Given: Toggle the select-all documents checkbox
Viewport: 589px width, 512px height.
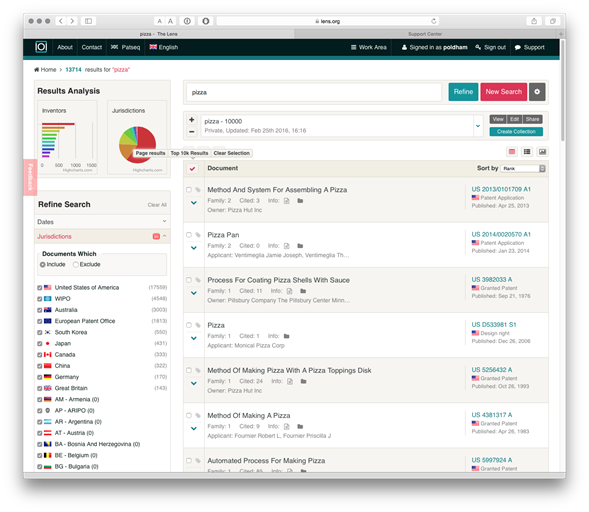Looking at the screenshot, I should click(x=192, y=169).
